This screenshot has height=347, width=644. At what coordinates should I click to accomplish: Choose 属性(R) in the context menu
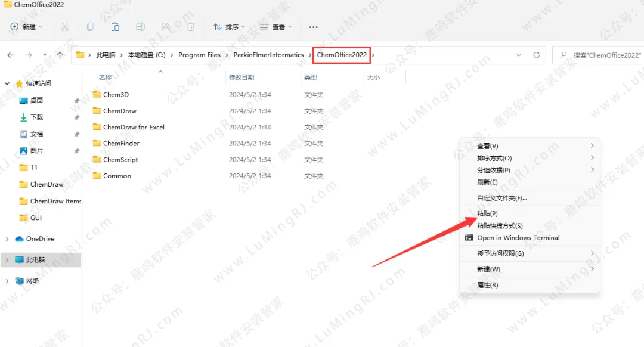tap(487, 285)
